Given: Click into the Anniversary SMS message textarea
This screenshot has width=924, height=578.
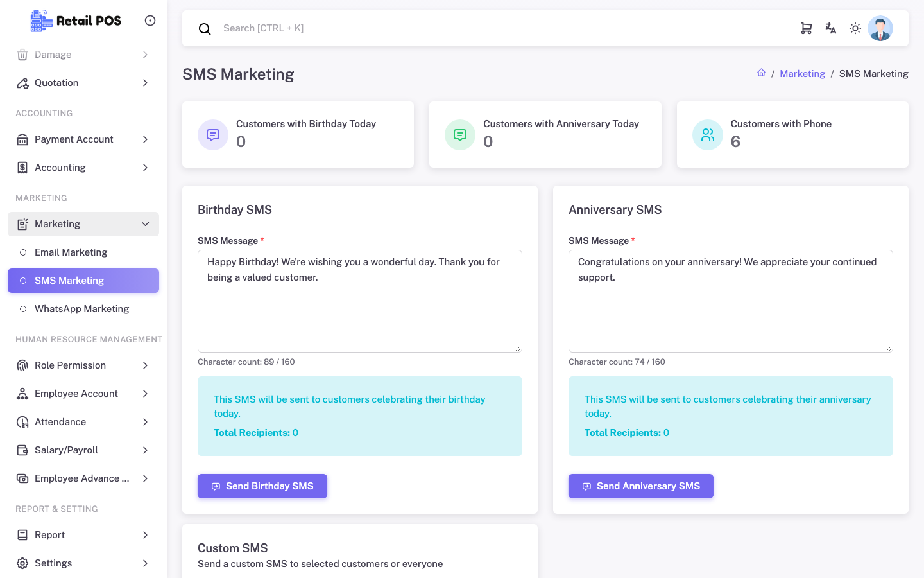Looking at the screenshot, I should [x=731, y=301].
